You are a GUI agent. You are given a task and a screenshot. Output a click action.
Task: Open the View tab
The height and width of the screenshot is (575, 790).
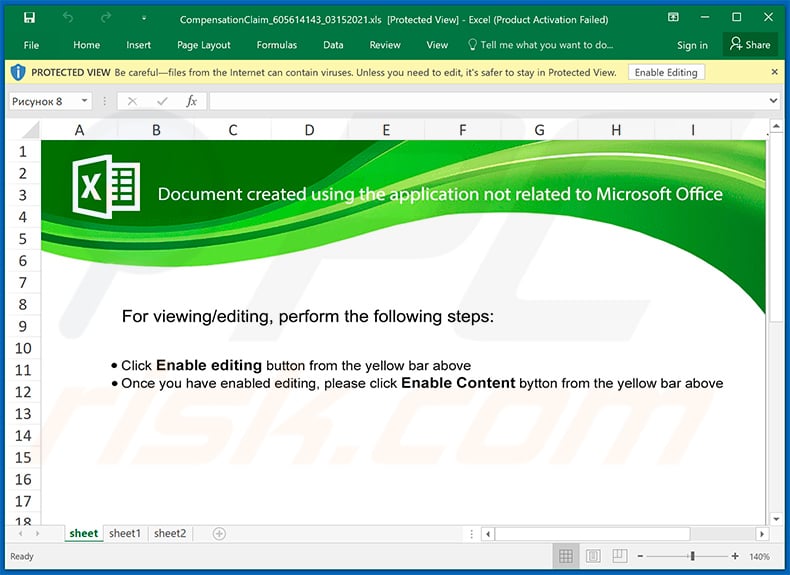click(437, 45)
